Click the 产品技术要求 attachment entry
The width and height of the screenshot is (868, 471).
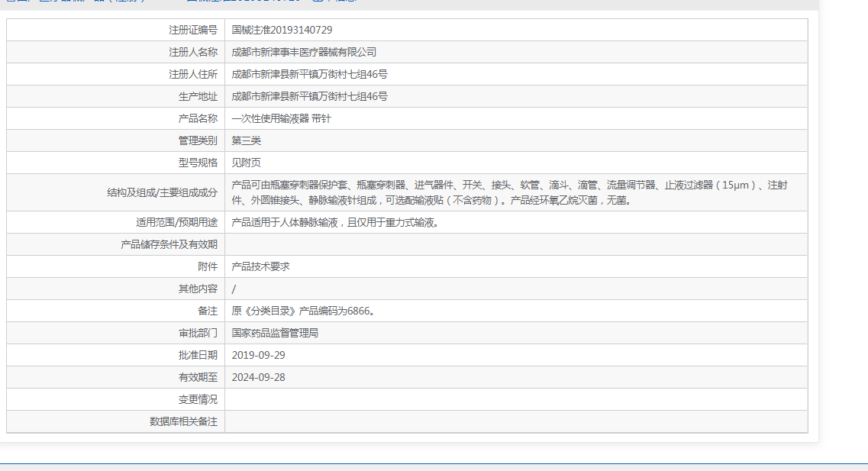coord(260,266)
